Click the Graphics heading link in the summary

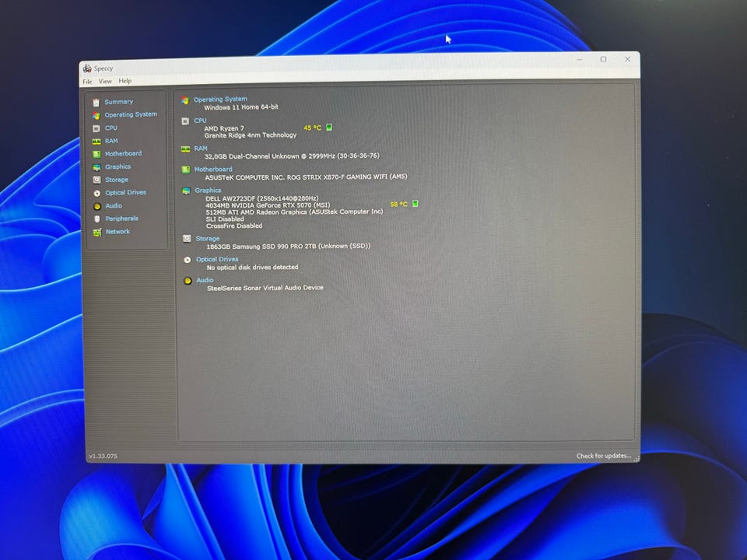pos(208,190)
